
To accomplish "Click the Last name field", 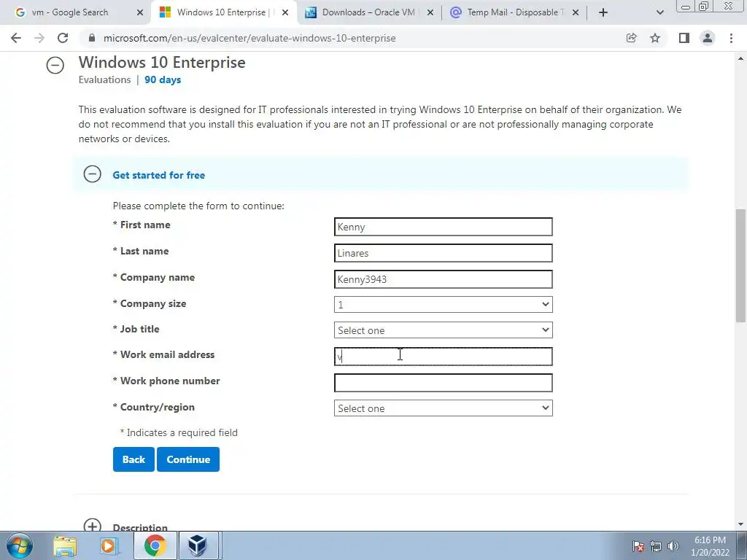I will pyautogui.click(x=443, y=253).
